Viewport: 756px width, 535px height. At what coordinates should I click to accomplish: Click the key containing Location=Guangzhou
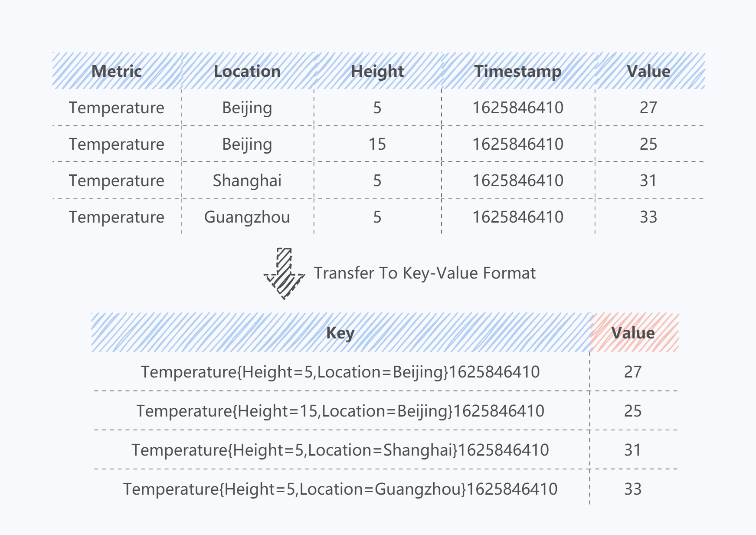point(340,489)
